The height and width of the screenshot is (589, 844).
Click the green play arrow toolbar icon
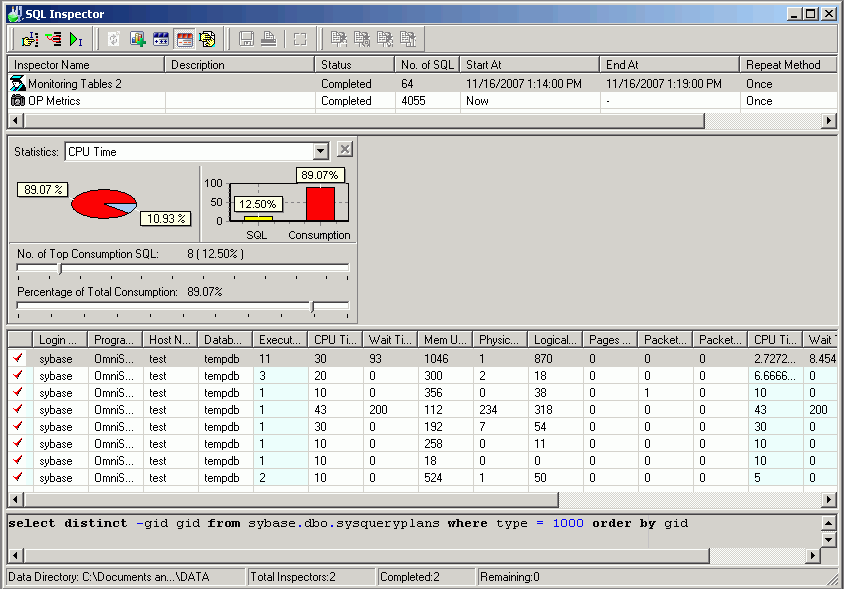pos(76,39)
